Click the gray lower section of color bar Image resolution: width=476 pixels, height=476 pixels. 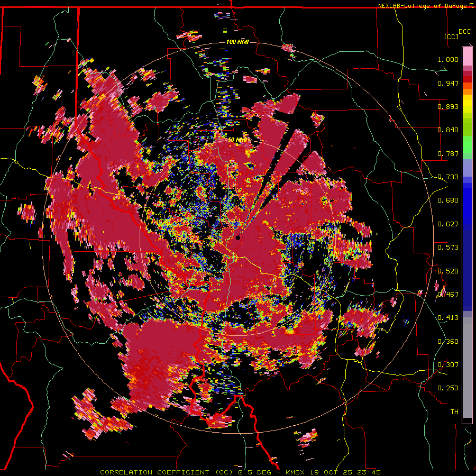tap(467, 368)
